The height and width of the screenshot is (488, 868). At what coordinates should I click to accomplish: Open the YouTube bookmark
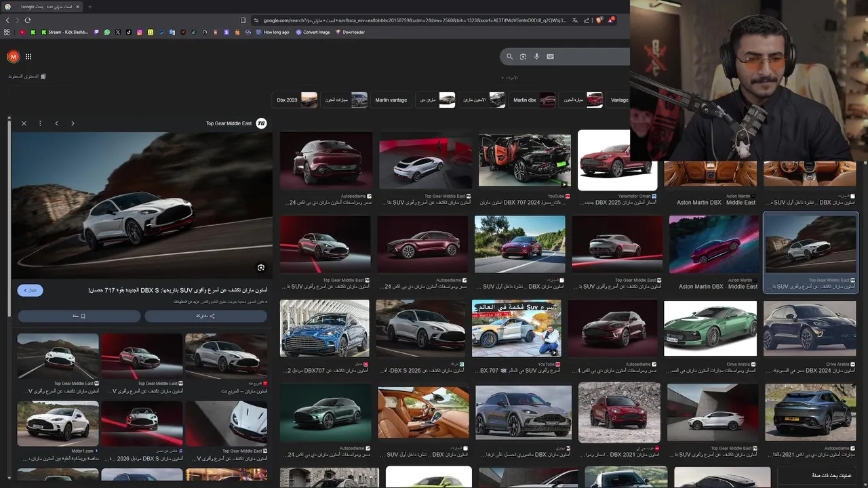pos(22,32)
